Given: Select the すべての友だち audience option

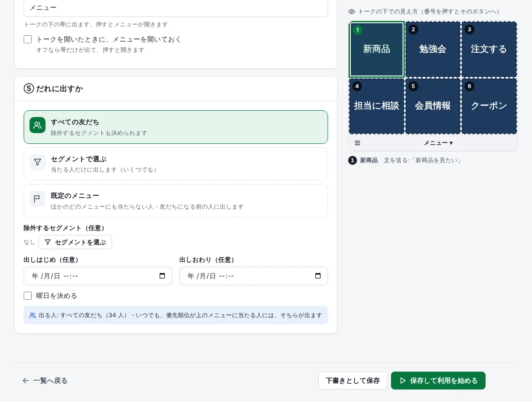Looking at the screenshot, I should pos(176,127).
